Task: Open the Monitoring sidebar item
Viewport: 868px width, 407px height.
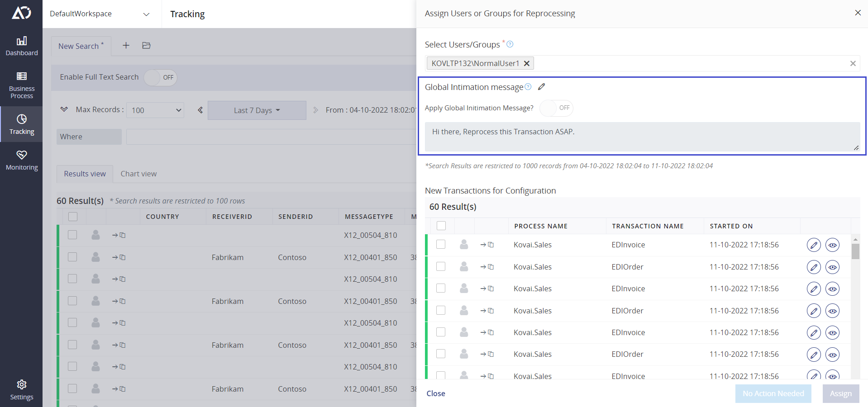Action: coord(21,161)
